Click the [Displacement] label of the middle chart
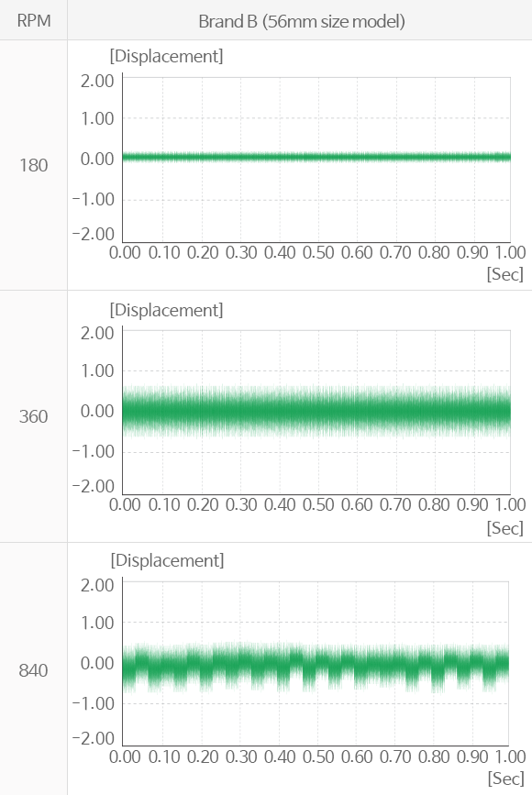The width and height of the screenshot is (532, 795). pos(166,310)
